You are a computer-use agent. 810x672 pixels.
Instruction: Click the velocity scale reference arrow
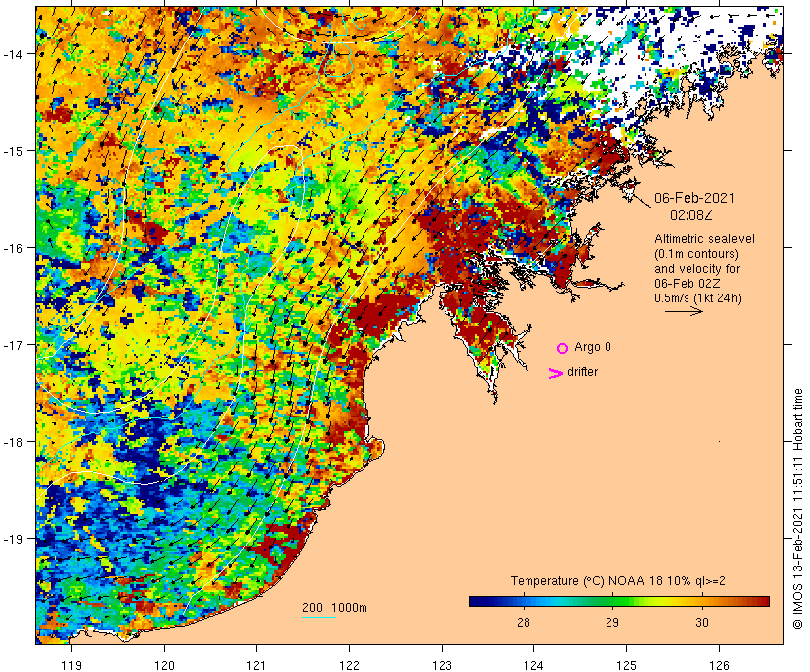(684, 311)
